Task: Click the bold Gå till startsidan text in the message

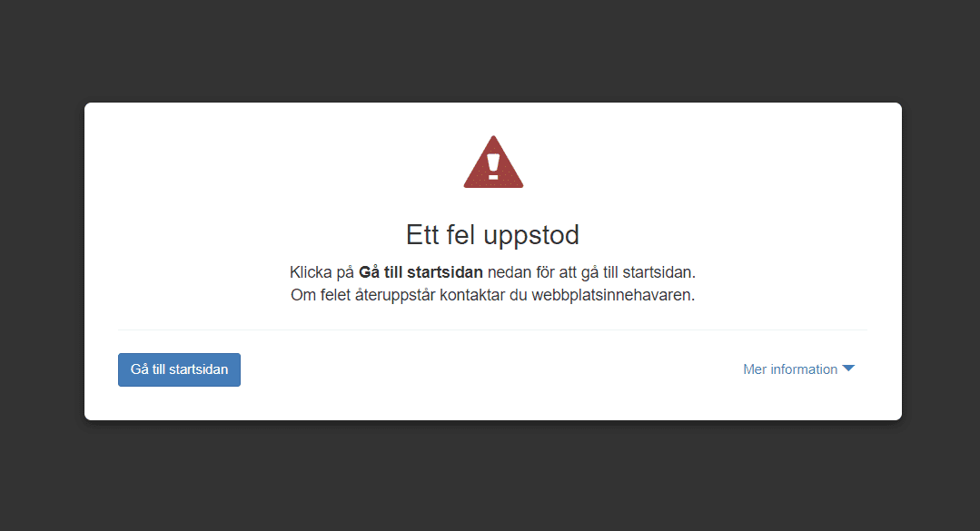Action: click(421, 272)
